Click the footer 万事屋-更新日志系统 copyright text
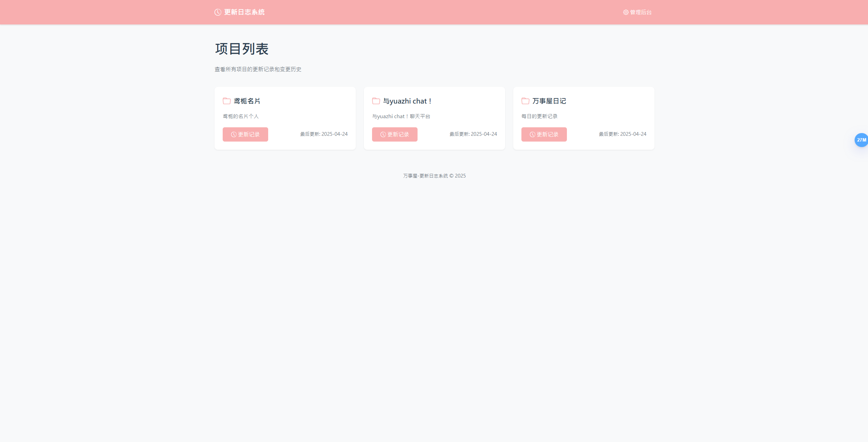 point(434,176)
